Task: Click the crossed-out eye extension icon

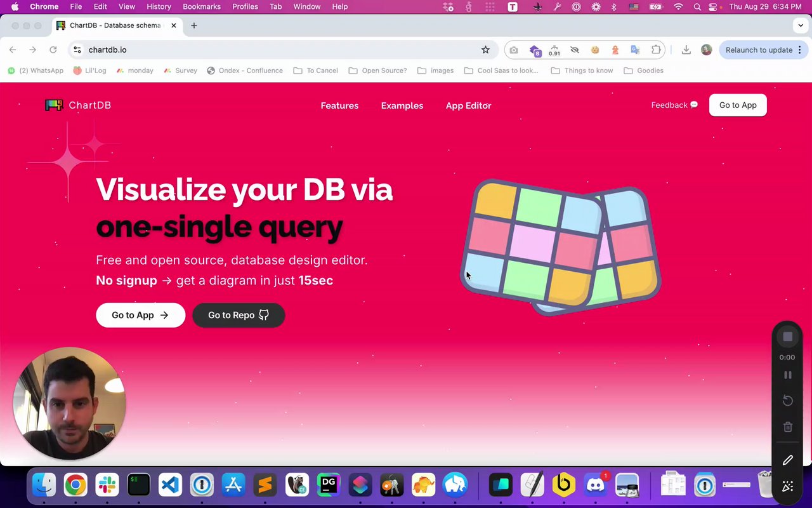Action: 575,50
